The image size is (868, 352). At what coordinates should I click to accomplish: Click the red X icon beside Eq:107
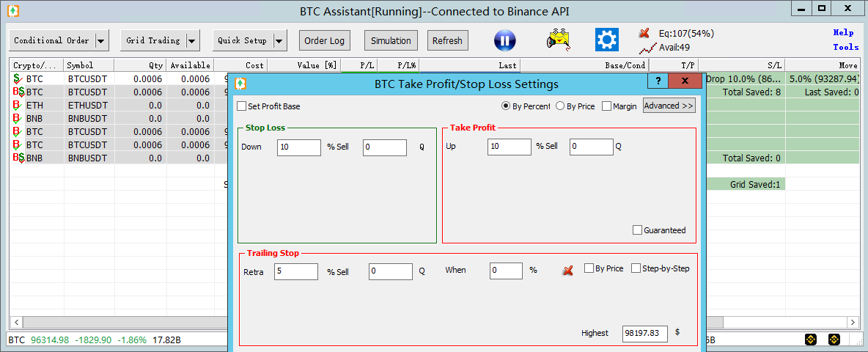pos(644,33)
